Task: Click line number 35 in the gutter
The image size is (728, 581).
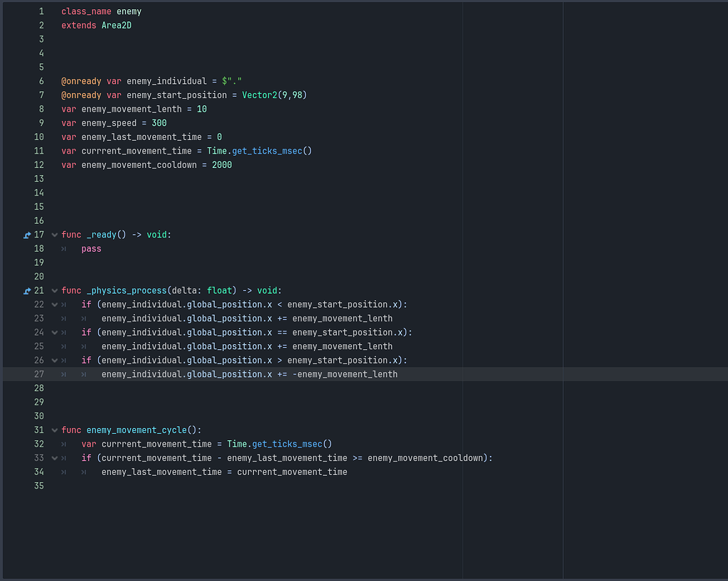Action: click(x=39, y=486)
